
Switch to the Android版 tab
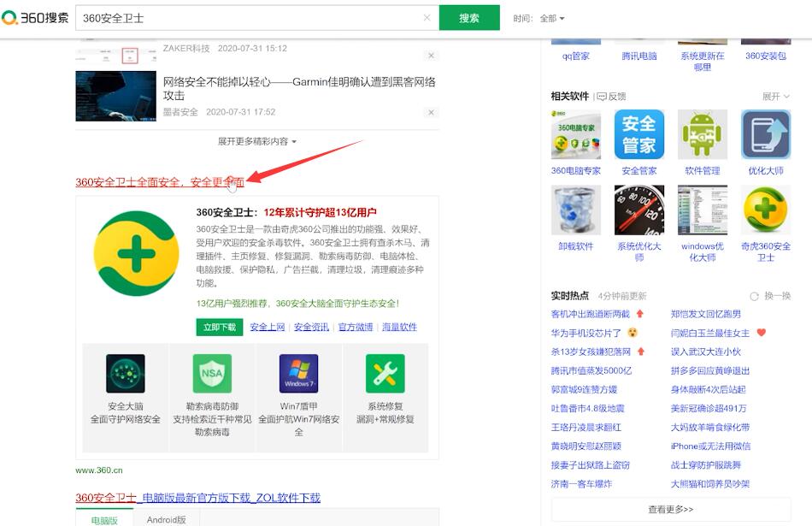tap(166, 519)
